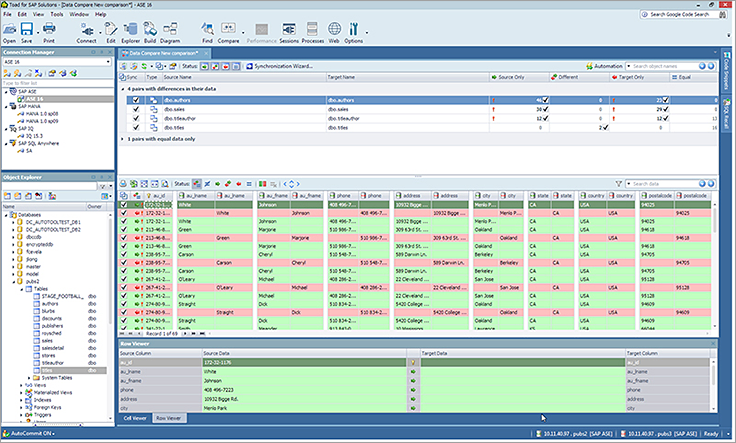The image size is (736, 443).
Task: Uncheck sync checkbox for dbo.authors
Action: (x=136, y=100)
